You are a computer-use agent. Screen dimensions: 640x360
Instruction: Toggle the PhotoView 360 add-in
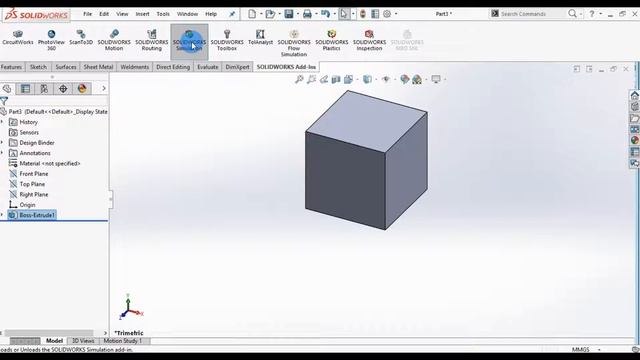(51, 40)
